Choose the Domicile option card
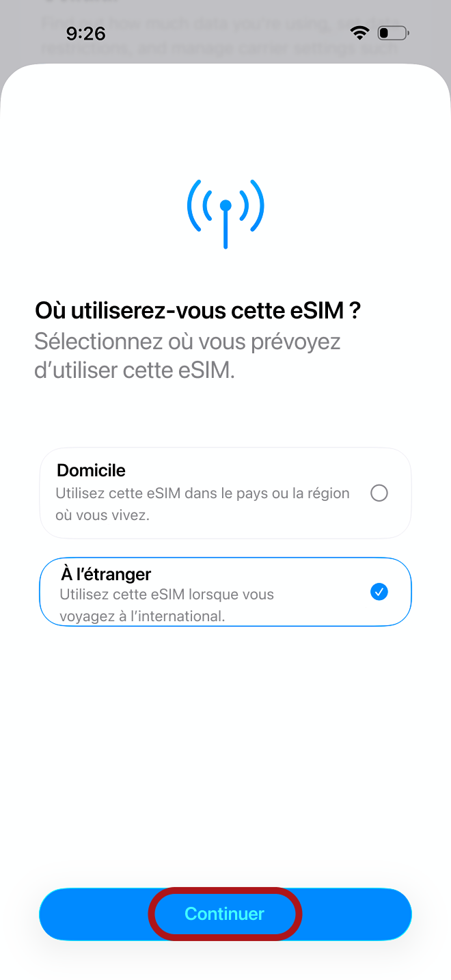 [225, 493]
